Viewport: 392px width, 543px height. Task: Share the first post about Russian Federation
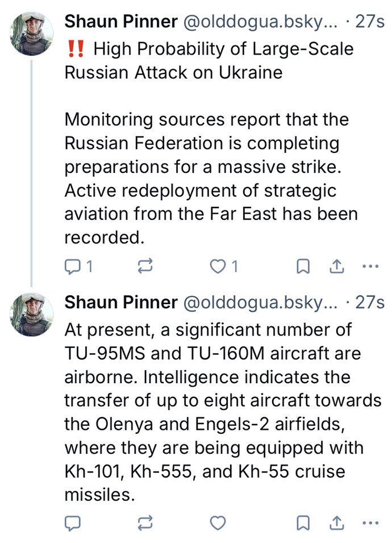(336, 266)
